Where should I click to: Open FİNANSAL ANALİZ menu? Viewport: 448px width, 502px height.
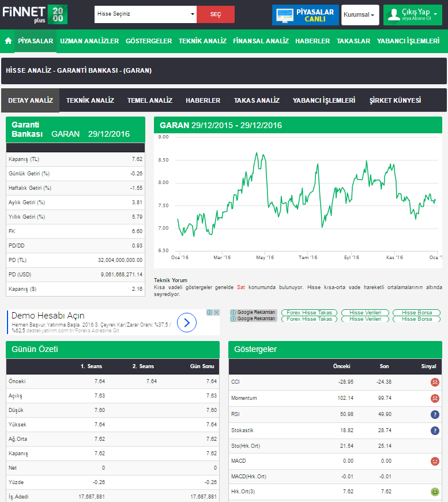point(261,41)
